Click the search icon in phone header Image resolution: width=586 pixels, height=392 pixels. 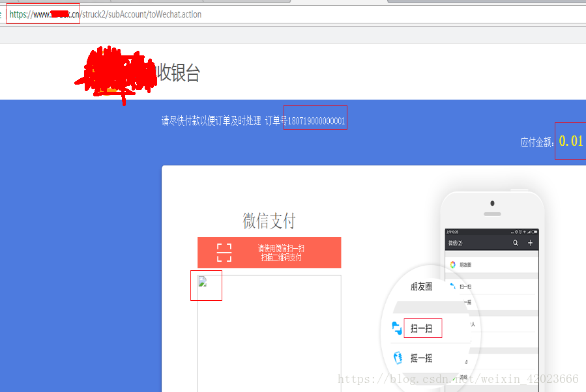coord(516,243)
